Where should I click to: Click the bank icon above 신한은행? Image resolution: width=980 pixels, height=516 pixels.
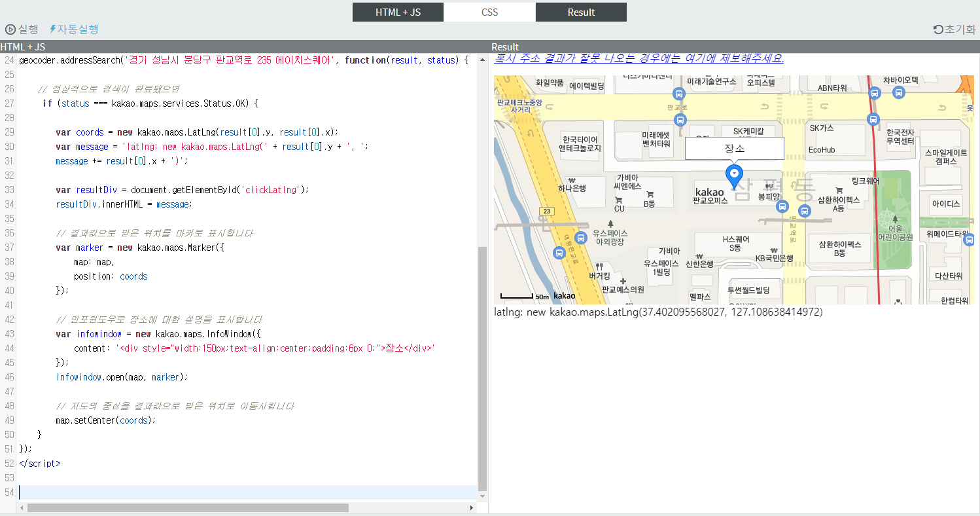point(699,256)
